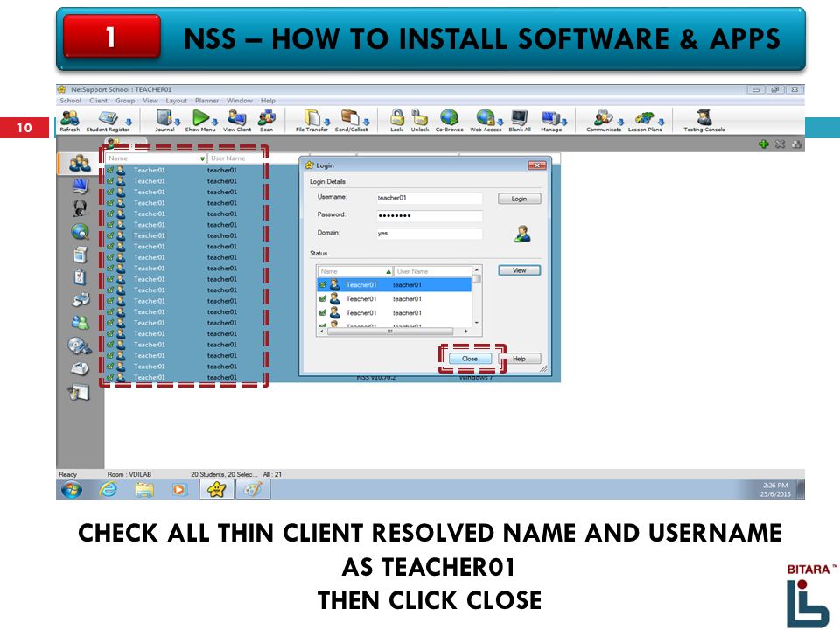Open the Web Access tool

pyautogui.click(x=486, y=121)
